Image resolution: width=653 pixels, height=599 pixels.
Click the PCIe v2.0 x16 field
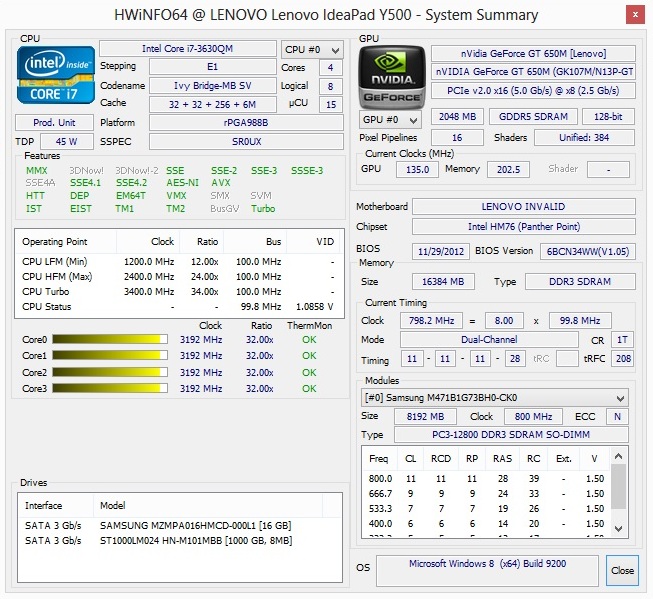click(x=533, y=90)
